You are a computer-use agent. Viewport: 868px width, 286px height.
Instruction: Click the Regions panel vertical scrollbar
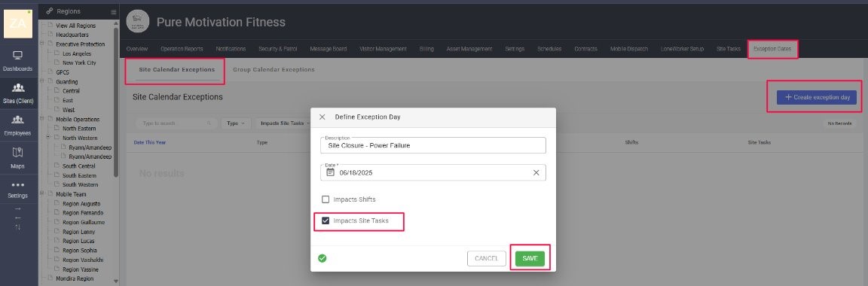coord(116,102)
